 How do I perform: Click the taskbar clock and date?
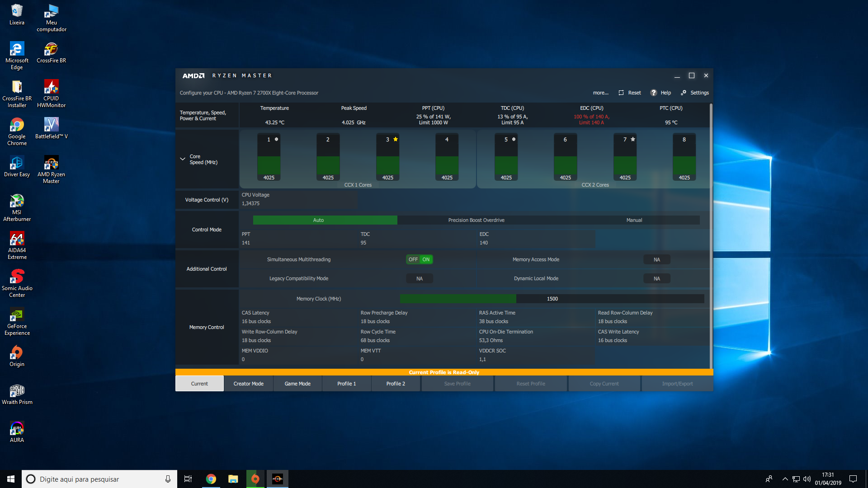click(x=828, y=479)
